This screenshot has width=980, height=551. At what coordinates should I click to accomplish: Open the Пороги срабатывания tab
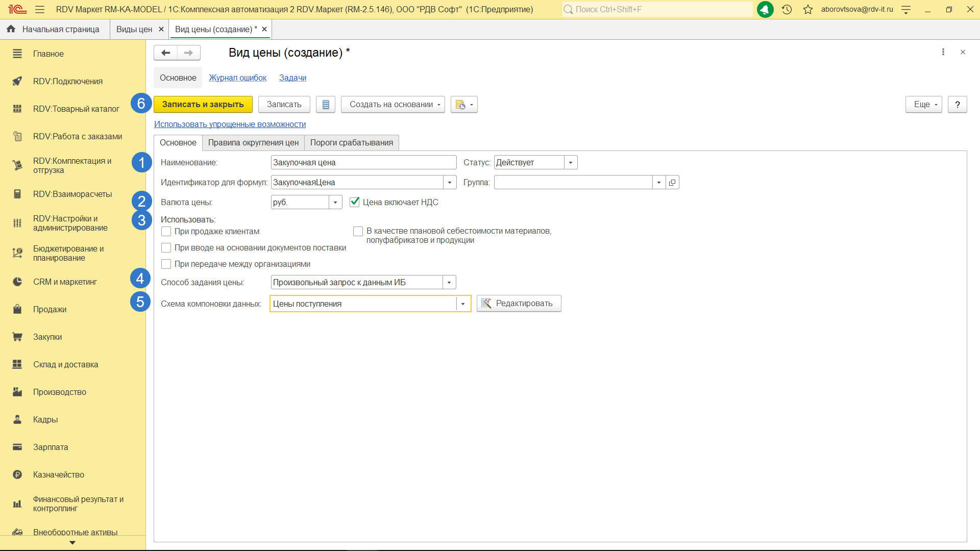point(351,143)
